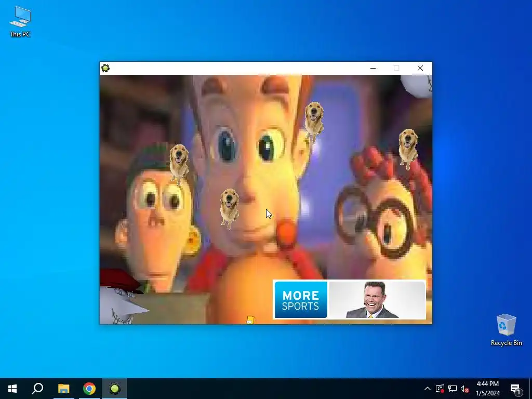
Task: Click the green gear icon in window title bar
Action: (105, 68)
